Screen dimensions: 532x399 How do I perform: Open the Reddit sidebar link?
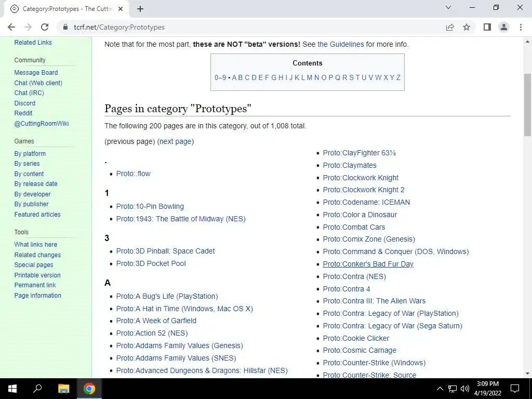[23, 113]
